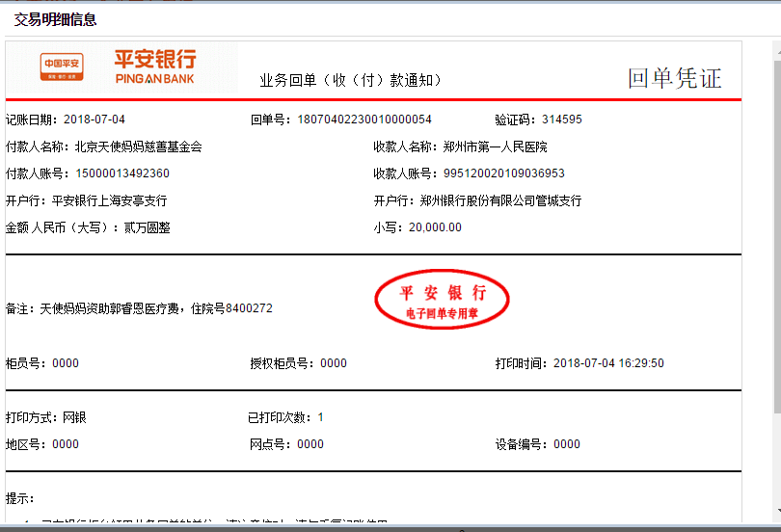Screen dimensions: 781x532
Task: Click the 平安银行 PING AN BANK logo
Action: pos(155,66)
